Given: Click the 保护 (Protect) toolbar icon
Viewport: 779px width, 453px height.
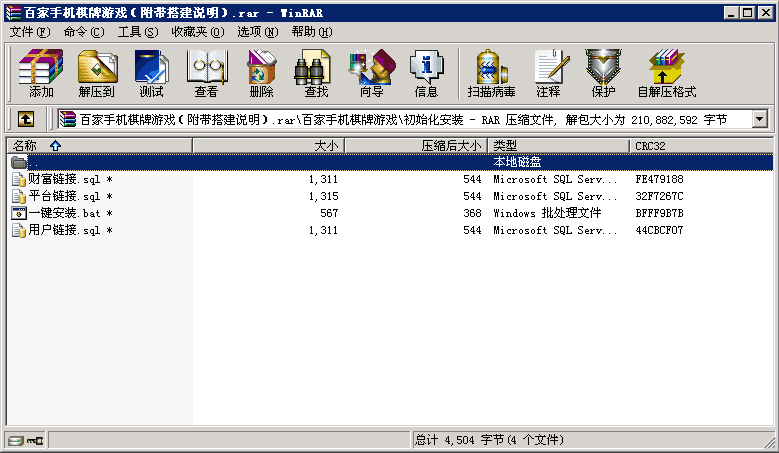Looking at the screenshot, I should coord(603,74).
